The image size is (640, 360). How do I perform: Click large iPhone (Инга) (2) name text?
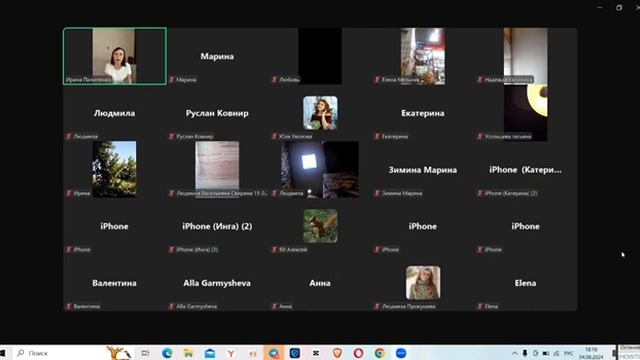(217, 226)
